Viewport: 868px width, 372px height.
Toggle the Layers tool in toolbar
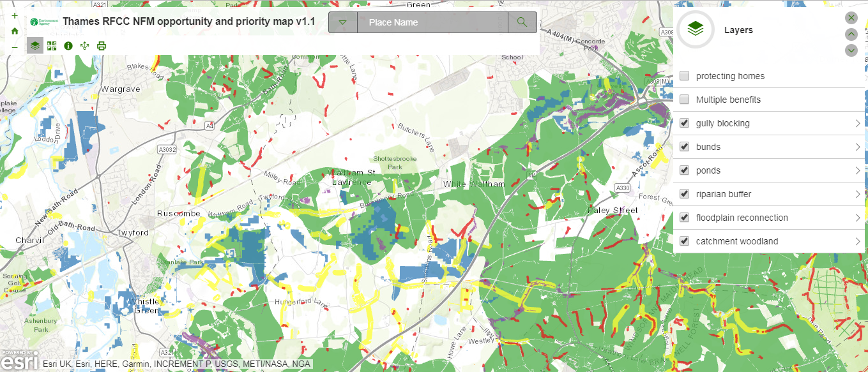tap(35, 45)
